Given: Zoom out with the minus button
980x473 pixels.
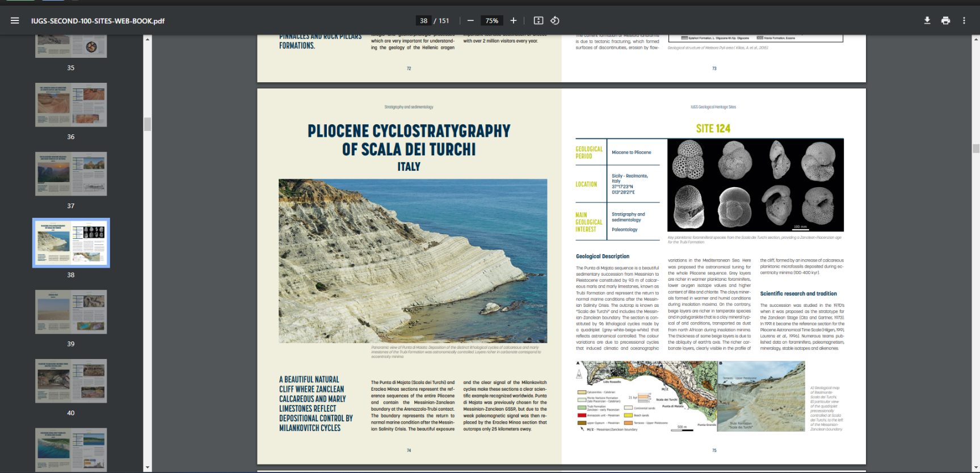Looking at the screenshot, I should (470, 20).
